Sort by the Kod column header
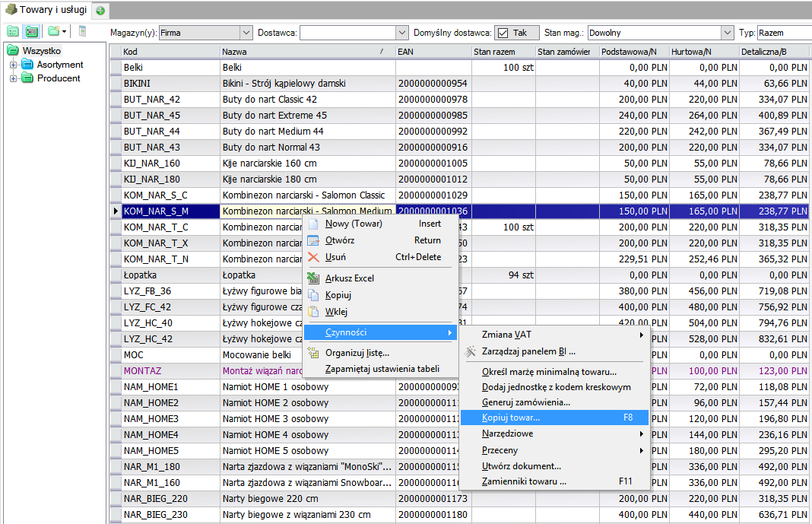This screenshot has height=524, width=812. [x=170, y=52]
